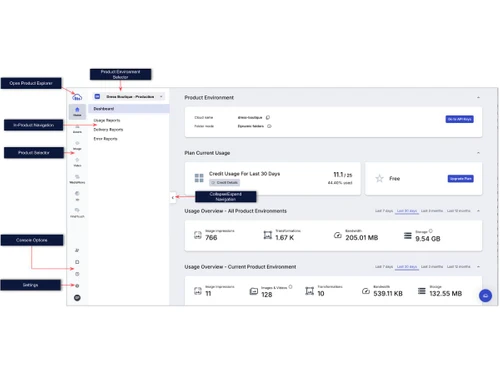Select Last 12 months for All Product Environments
Image resolution: width=500 pixels, height=375 pixels.
click(458, 211)
